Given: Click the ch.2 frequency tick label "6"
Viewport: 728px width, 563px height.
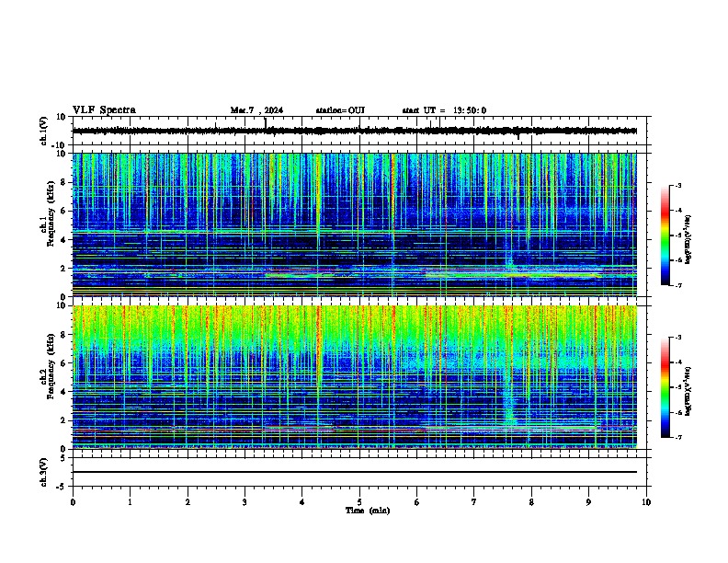Looking at the screenshot, I should point(63,363).
